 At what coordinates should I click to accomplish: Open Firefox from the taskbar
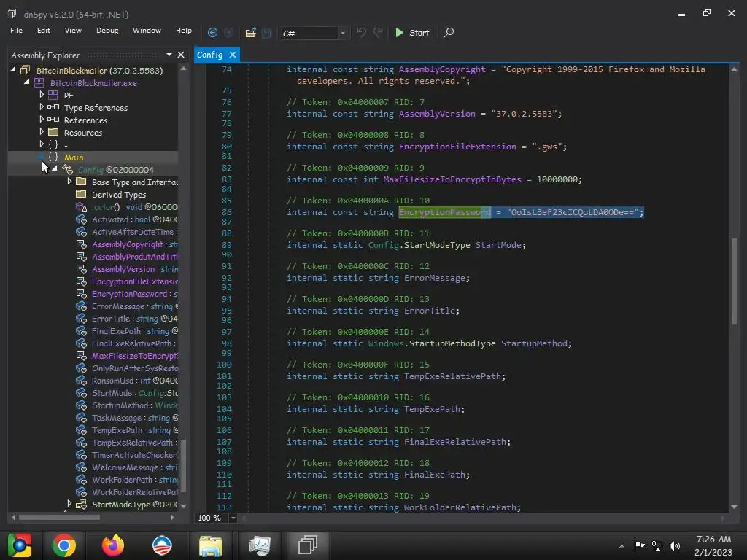coord(113,545)
